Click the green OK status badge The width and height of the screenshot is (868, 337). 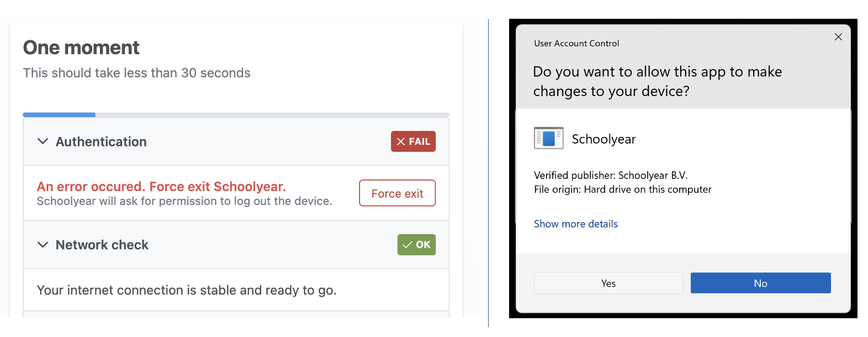click(416, 245)
